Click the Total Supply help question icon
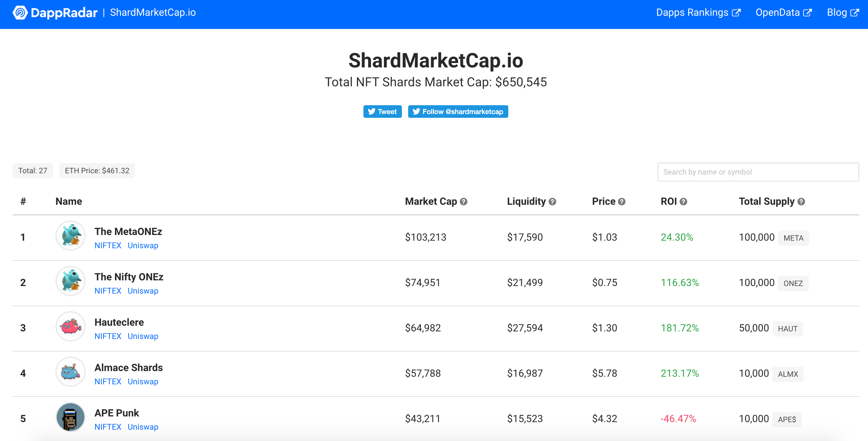Image resolution: width=868 pixels, height=441 pixels. tap(801, 202)
